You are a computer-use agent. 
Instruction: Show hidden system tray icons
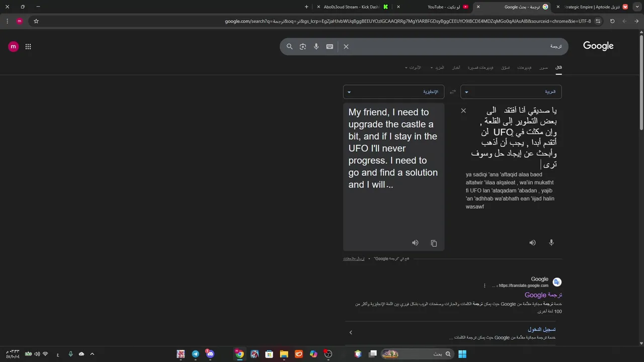click(x=92, y=354)
